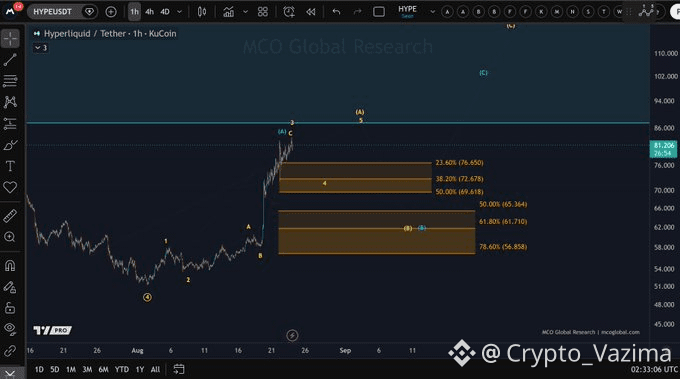680x379 pixels.
Task: Click the S quick-access circle button
Action: (x=588, y=12)
